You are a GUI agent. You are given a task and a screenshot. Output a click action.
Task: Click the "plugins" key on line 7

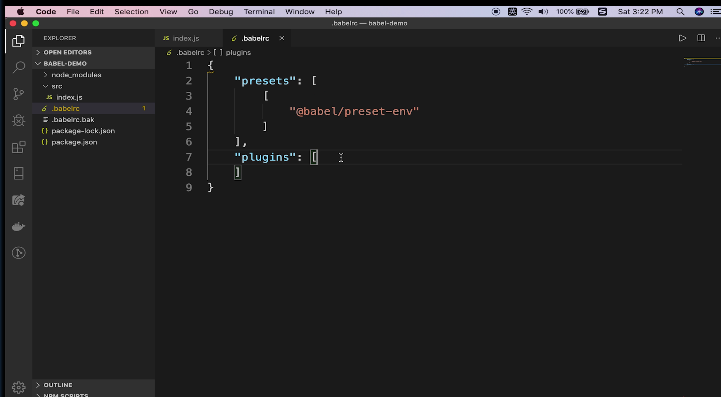point(264,157)
